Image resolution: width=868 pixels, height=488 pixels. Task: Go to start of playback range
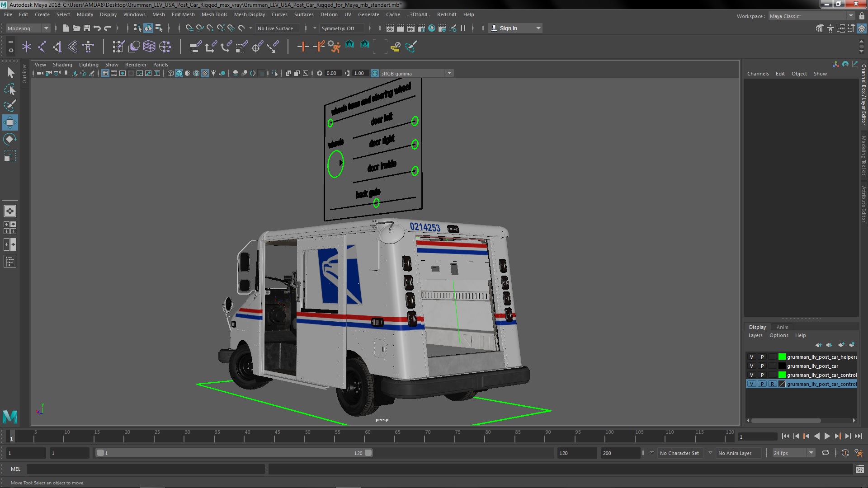point(785,436)
